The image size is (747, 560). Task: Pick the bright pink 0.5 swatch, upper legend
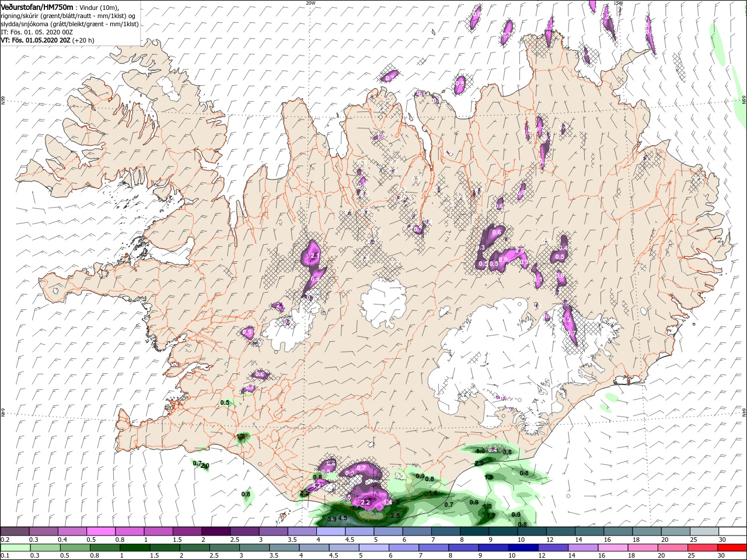(x=100, y=531)
